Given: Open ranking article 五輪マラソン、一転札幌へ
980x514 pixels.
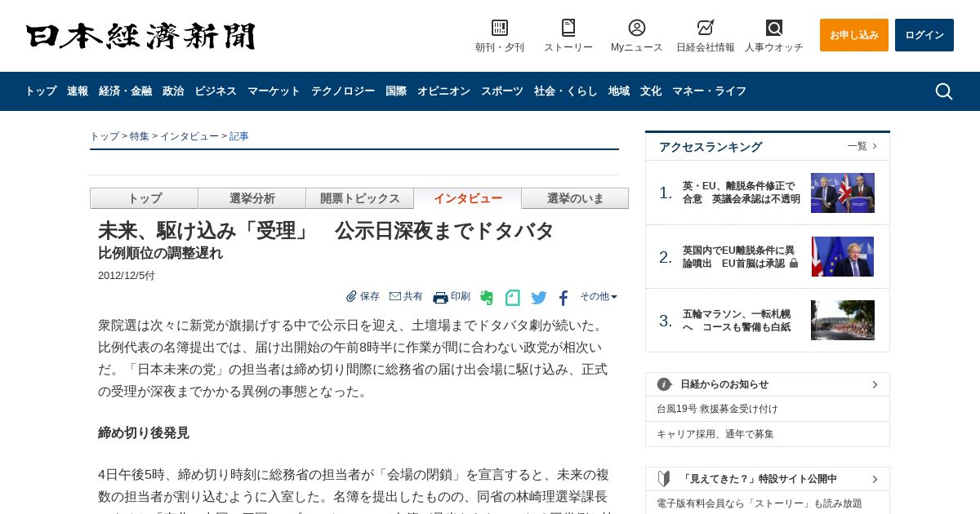Looking at the screenshot, I should pos(737,321).
